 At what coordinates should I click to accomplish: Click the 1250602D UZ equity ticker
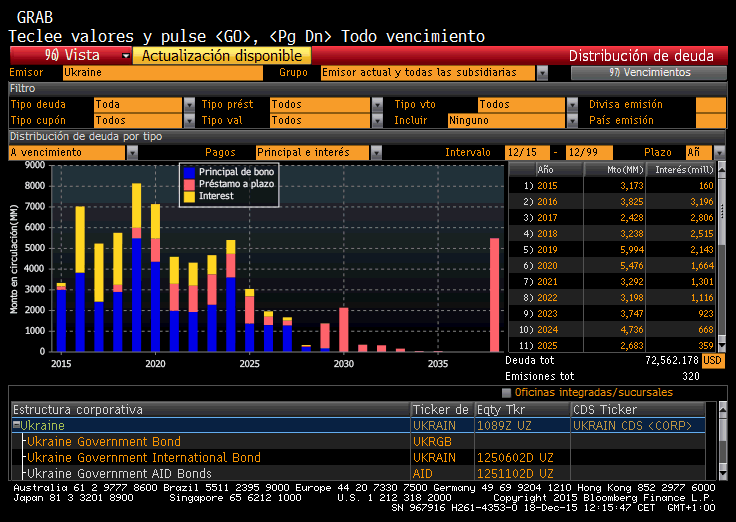(x=515, y=458)
